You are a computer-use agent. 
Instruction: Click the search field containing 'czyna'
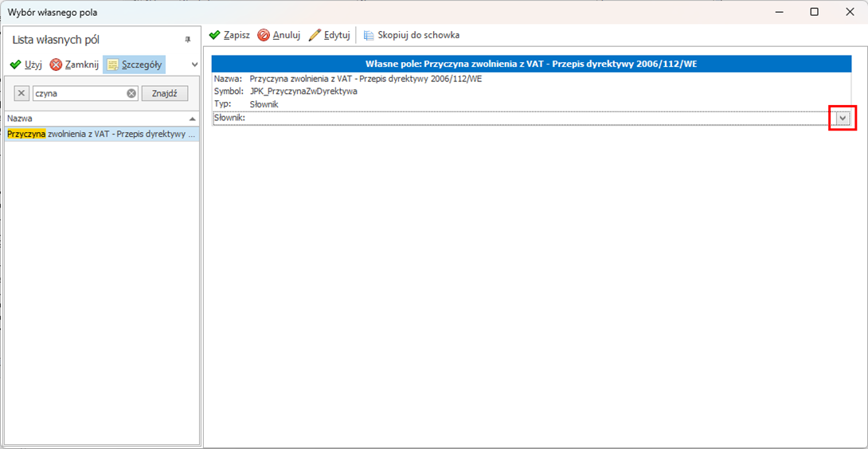tap(78, 93)
